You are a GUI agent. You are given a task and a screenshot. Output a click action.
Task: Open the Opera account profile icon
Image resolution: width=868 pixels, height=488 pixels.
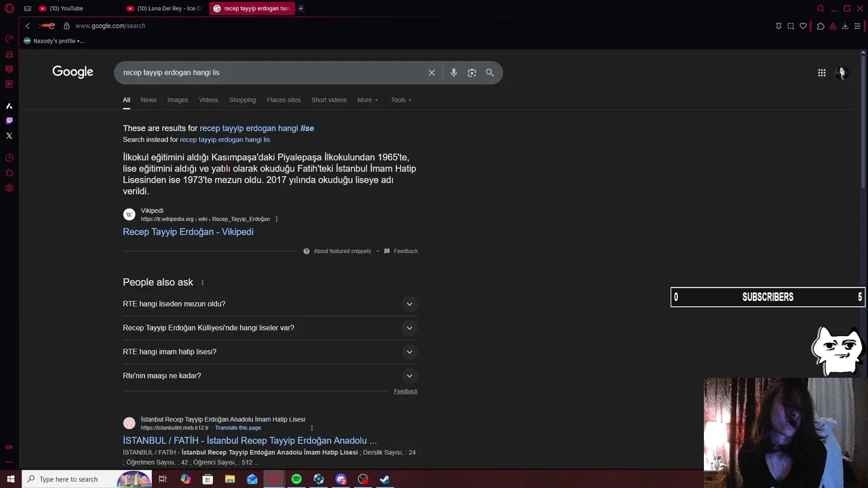(x=833, y=26)
